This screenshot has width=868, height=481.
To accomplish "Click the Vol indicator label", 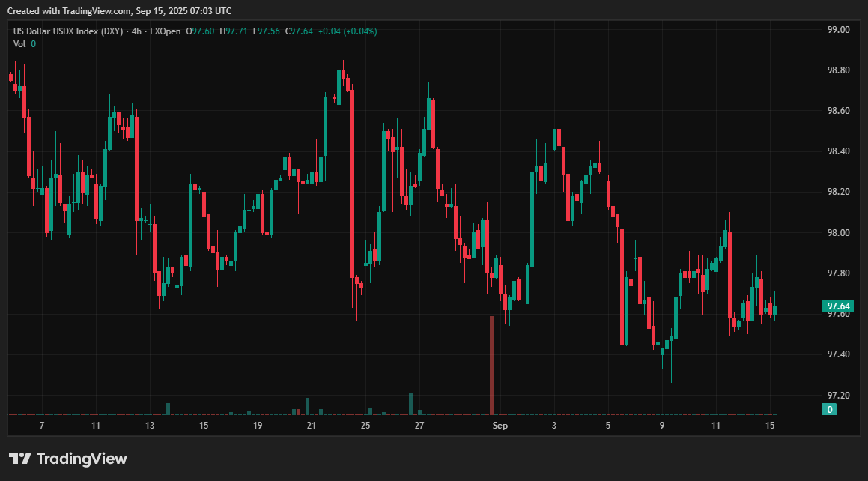I will pos(19,44).
